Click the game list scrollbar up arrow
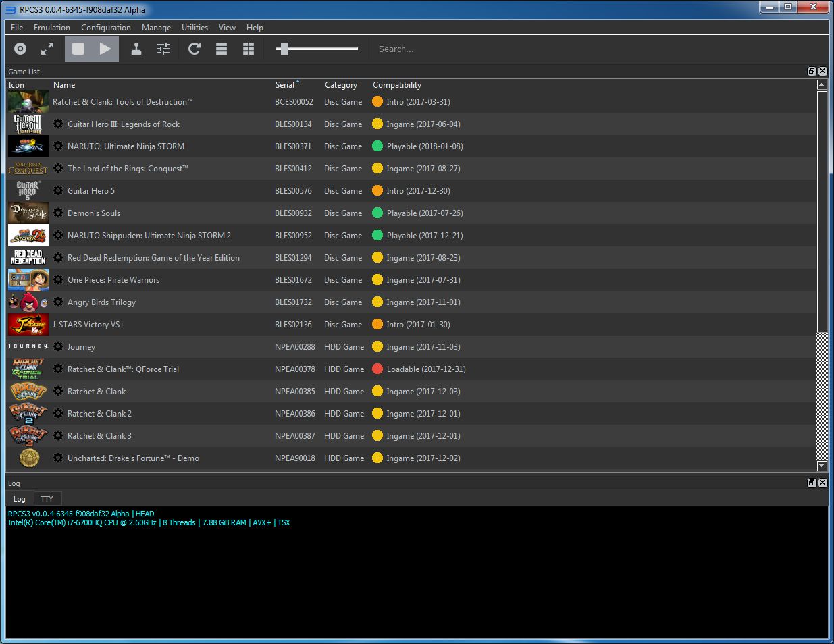The image size is (834, 644). coord(822,85)
